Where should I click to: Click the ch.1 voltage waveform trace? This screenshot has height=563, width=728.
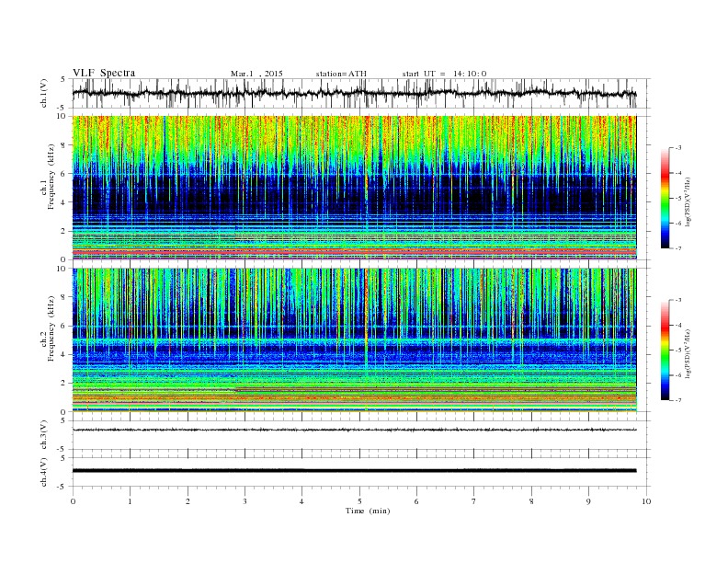[354, 93]
